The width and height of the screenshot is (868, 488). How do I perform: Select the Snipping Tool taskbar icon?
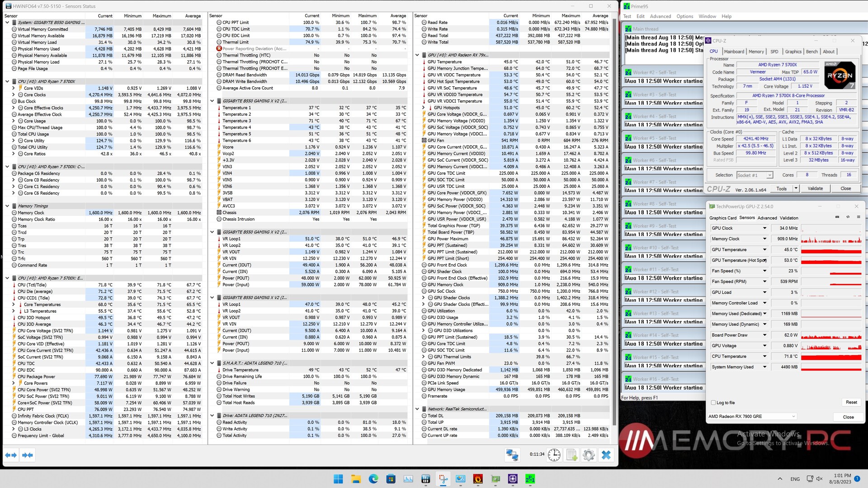pos(443,479)
